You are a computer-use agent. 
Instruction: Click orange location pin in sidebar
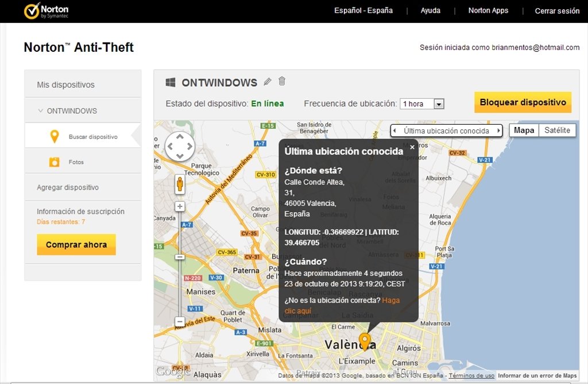(x=55, y=137)
